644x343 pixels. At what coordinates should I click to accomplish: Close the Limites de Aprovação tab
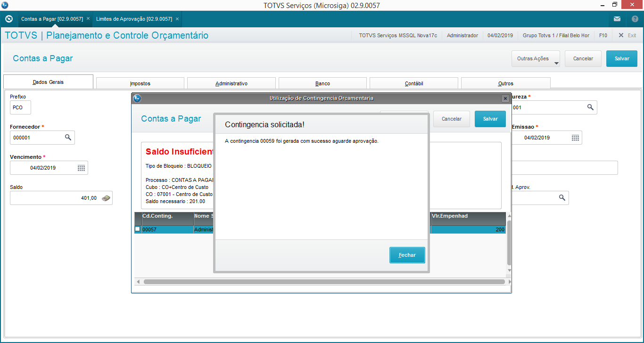click(x=177, y=19)
